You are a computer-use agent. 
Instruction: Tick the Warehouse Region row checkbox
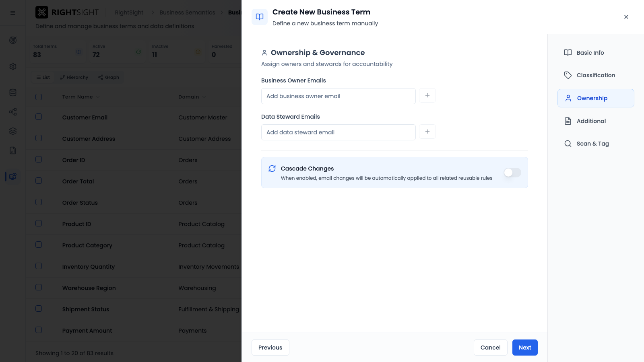[39, 287]
